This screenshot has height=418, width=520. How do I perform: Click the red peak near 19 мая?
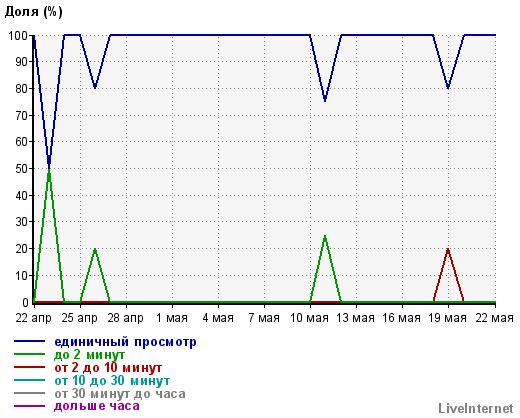click(448, 249)
